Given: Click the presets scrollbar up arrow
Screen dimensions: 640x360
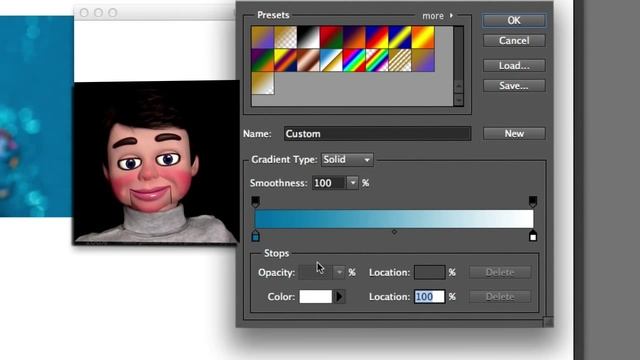Looking at the screenshot, I should pos(458,87).
